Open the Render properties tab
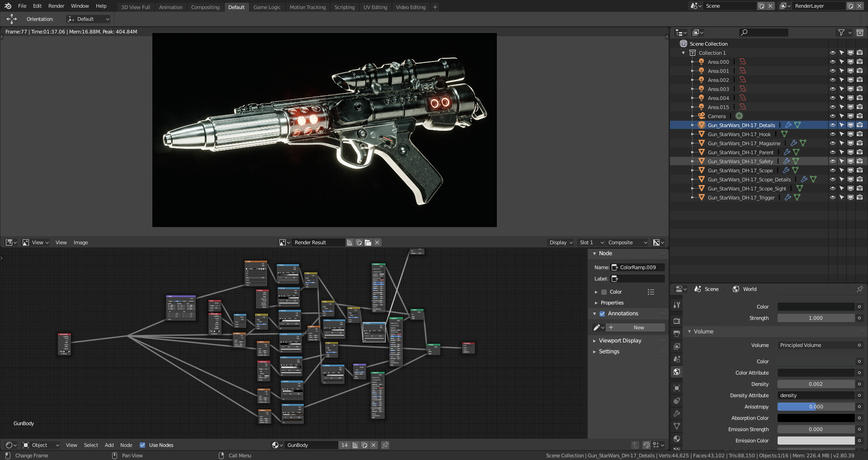Viewport: 868px width, 460px height. click(676, 321)
